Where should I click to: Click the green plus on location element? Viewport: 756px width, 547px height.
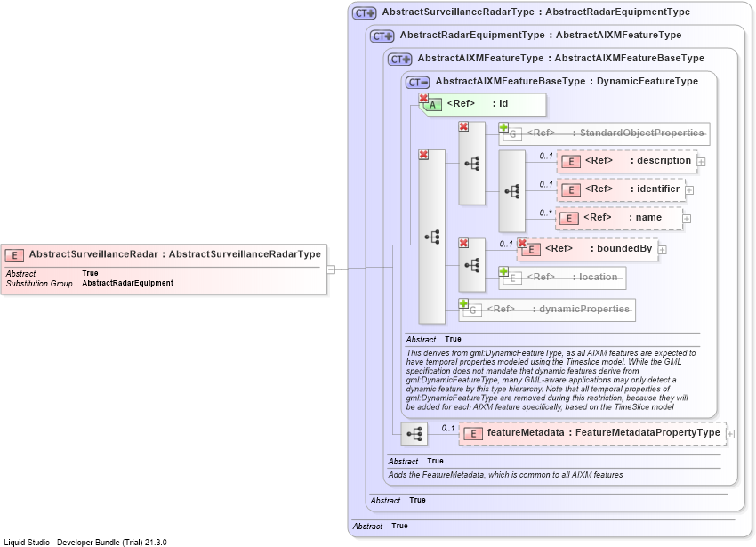[503, 271]
